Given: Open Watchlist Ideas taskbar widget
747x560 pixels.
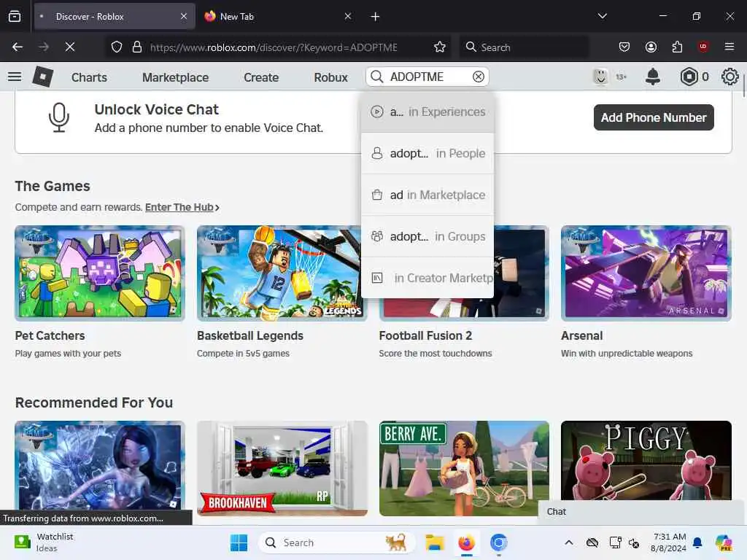Looking at the screenshot, I should pyautogui.click(x=44, y=542).
